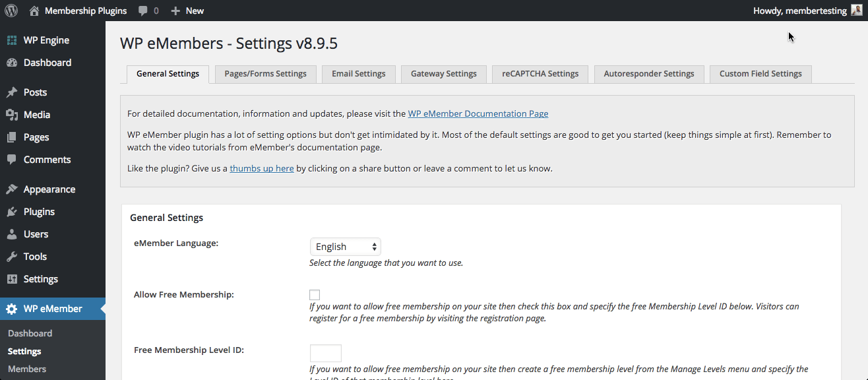Click the membertesting user avatar
Image resolution: width=868 pixels, height=380 pixels.
coord(856,11)
